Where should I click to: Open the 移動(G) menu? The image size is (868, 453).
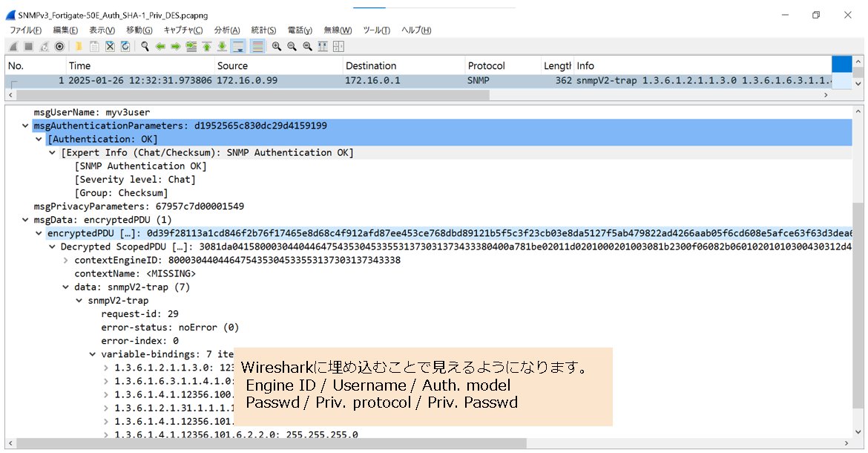click(139, 30)
